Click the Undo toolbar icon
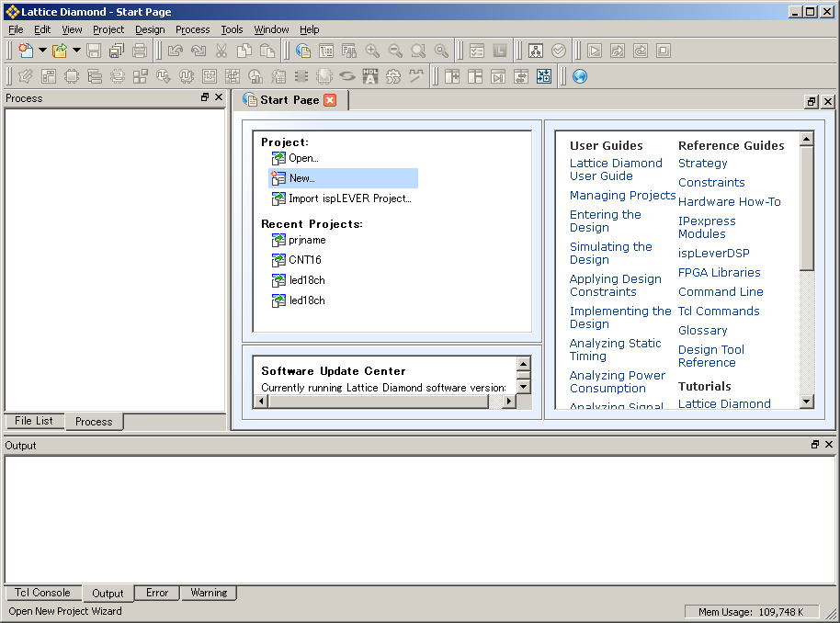Image resolution: width=840 pixels, height=623 pixels. tap(176, 51)
